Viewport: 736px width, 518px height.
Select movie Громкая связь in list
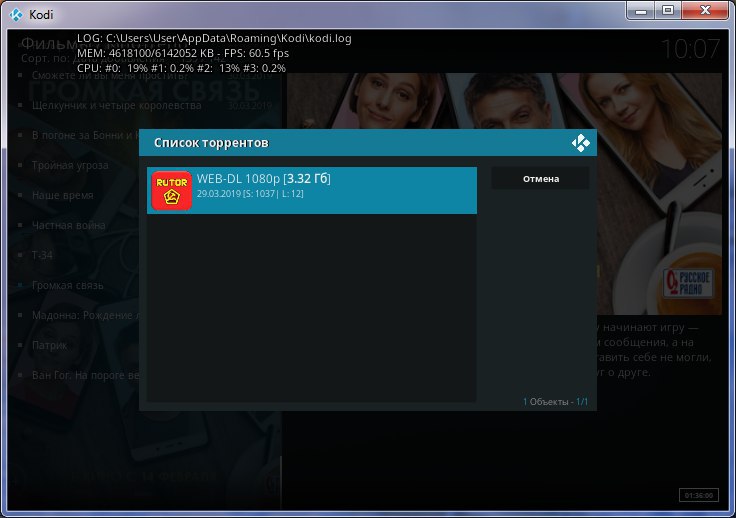coord(68,285)
